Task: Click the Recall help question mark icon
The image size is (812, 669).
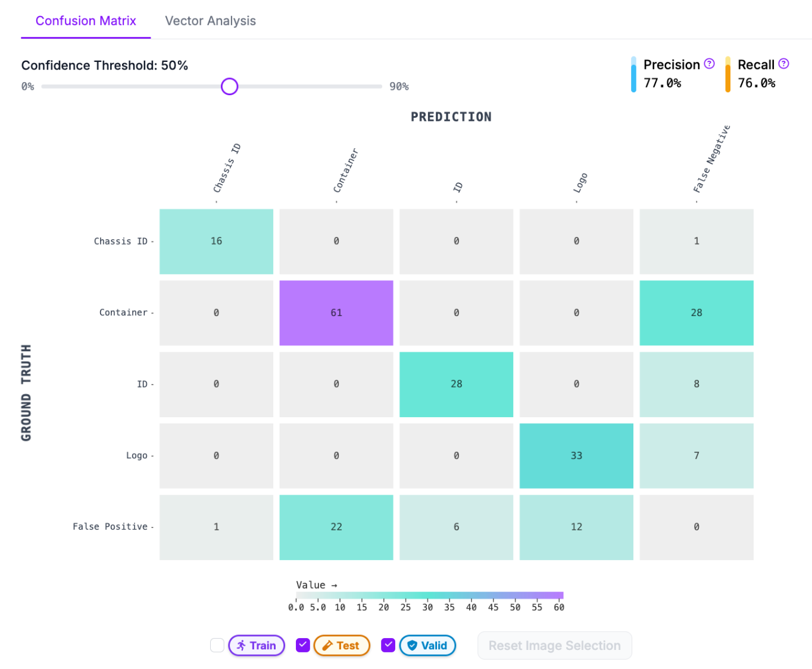Action: coord(783,64)
